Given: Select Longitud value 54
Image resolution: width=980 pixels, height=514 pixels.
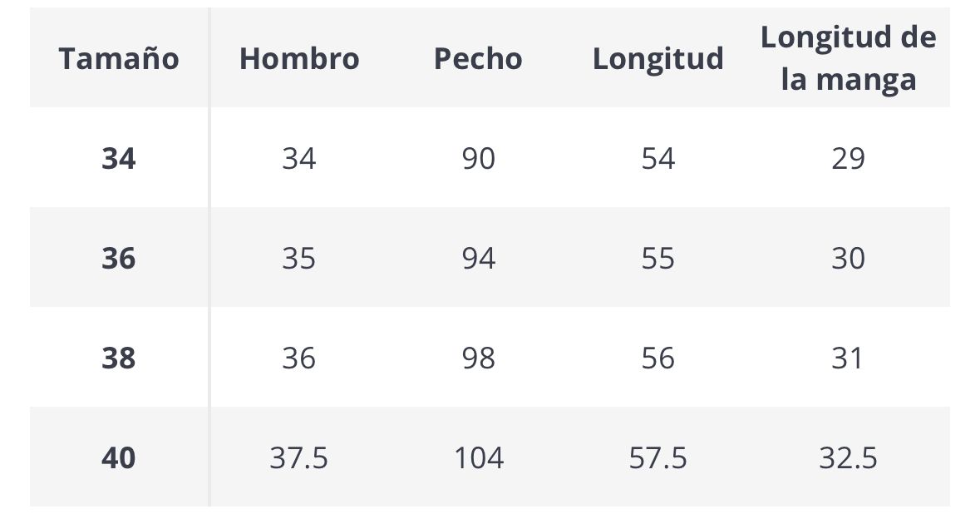Looking at the screenshot, I should pyautogui.click(x=657, y=158).
